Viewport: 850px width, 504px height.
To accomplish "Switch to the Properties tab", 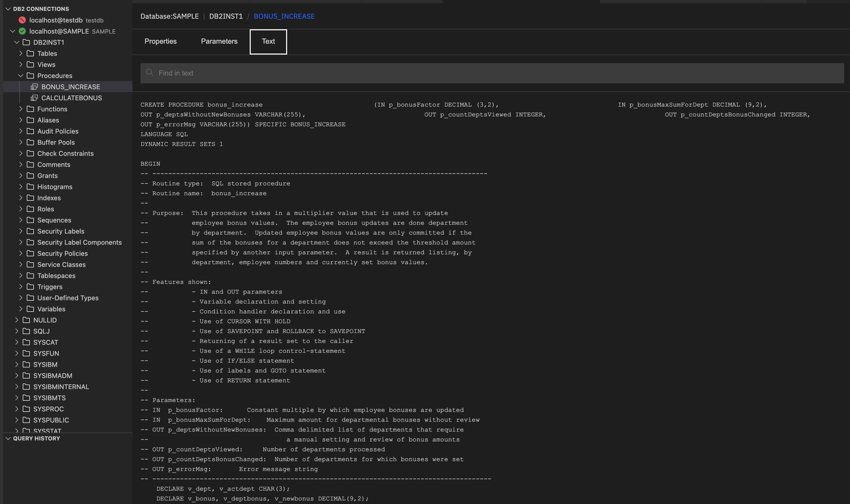I will 160,41.
